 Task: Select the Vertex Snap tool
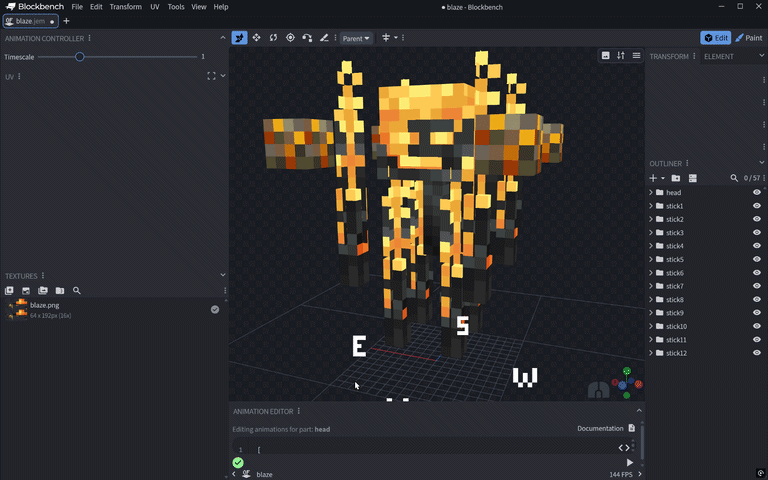[307, 38]
